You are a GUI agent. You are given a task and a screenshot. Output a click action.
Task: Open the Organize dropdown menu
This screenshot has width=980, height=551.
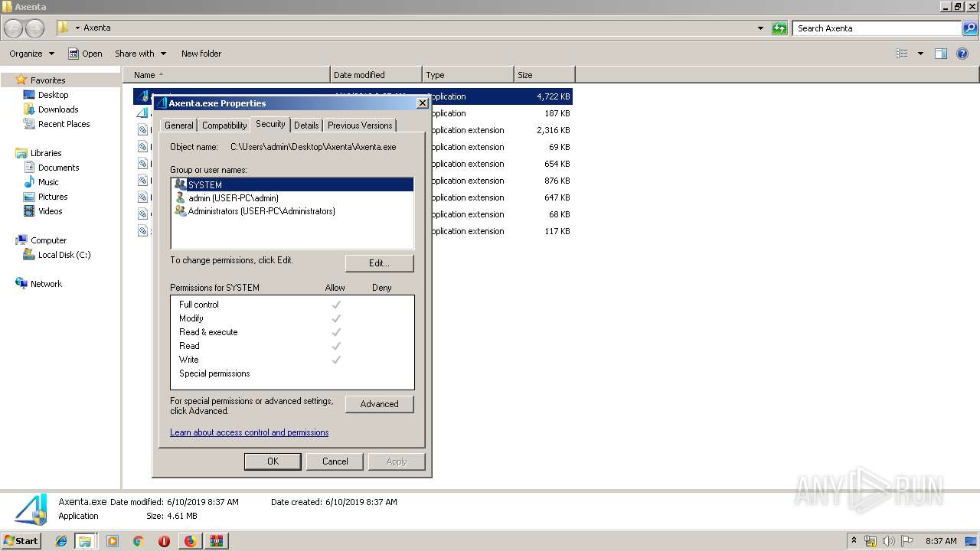tap(31, 54)
